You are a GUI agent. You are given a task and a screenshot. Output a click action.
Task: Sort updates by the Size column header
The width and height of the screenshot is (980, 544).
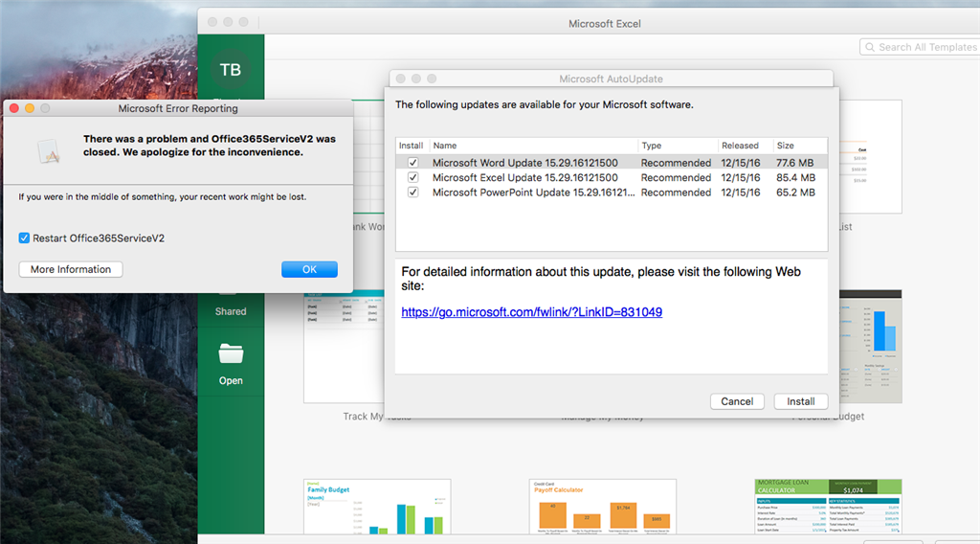click(800, 146)
